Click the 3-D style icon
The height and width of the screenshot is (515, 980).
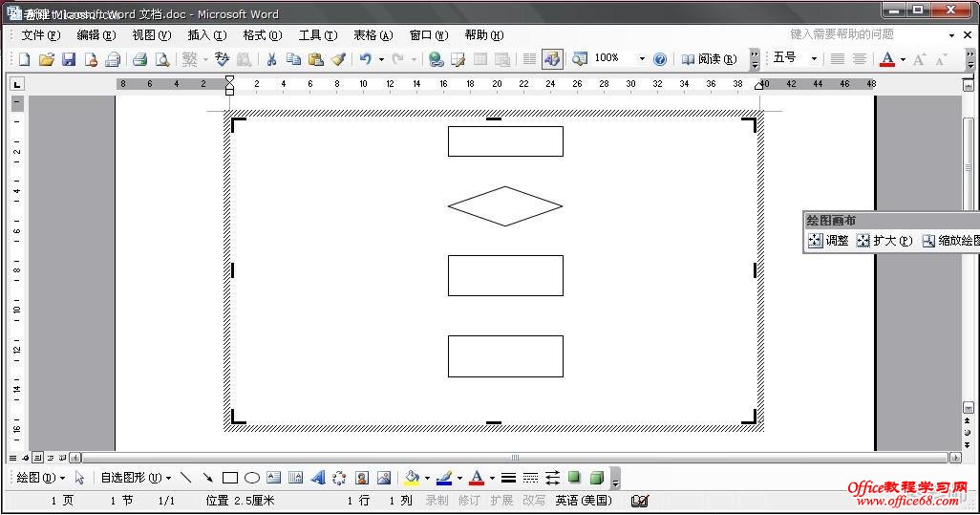[597, 478]
